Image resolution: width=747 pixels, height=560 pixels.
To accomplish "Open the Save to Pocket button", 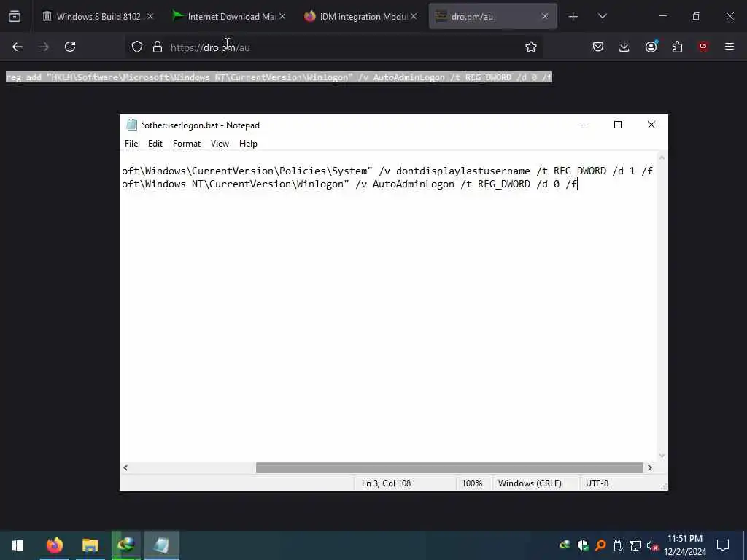I will (598, 47).
